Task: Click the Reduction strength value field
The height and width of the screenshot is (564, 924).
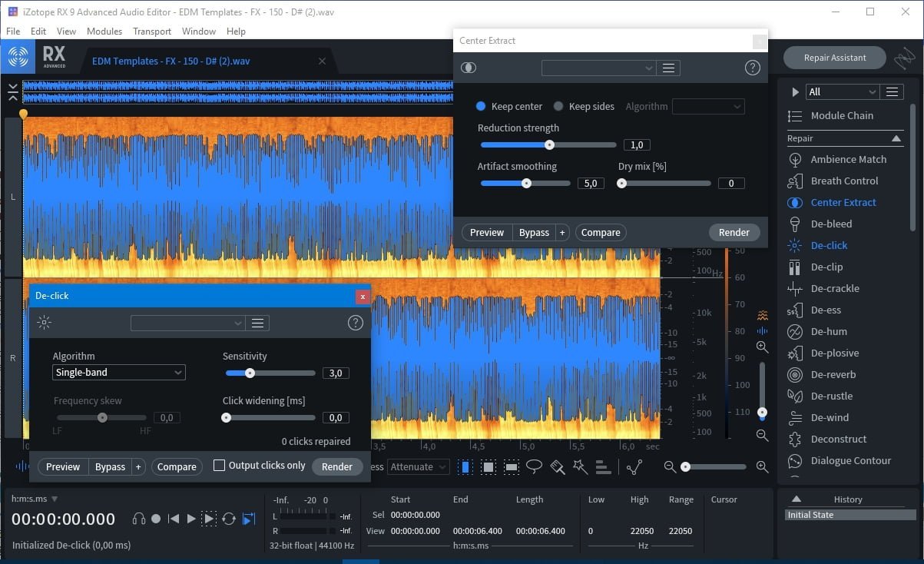Action: pos(637,144)
